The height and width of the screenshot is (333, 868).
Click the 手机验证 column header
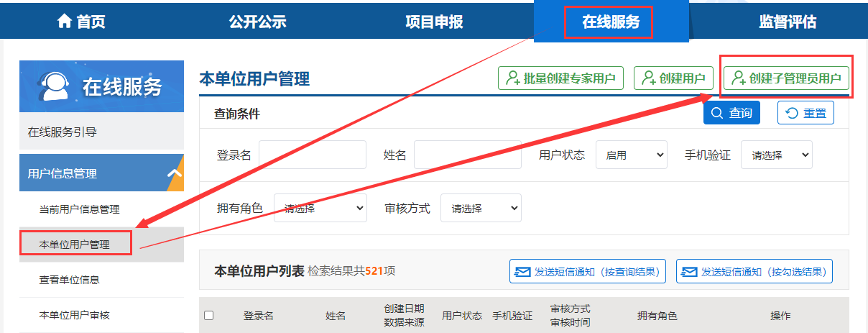pyautogui.click(x=512, y=316)
